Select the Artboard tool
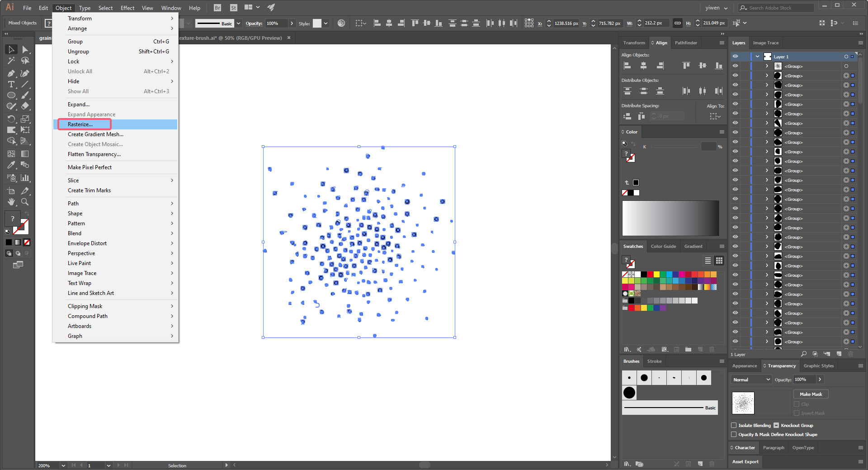The width and height of the screenshot is (868, 470). [11, 191]
